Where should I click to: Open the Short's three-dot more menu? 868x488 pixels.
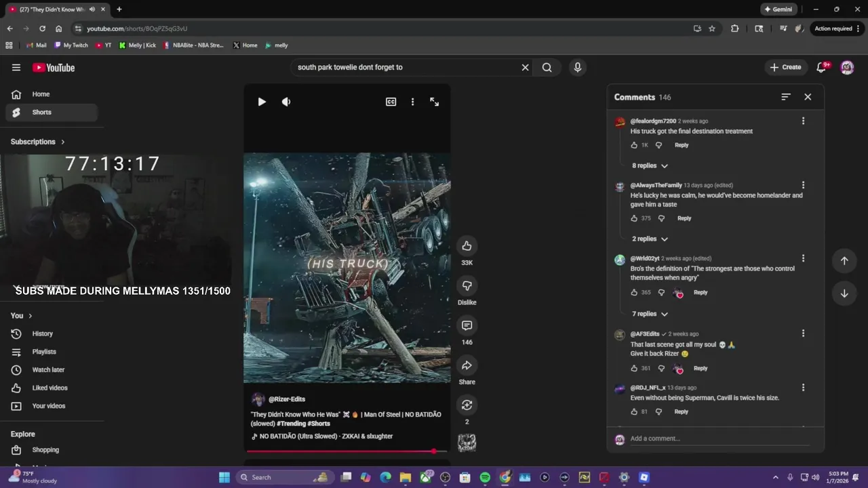click(412, 102)
